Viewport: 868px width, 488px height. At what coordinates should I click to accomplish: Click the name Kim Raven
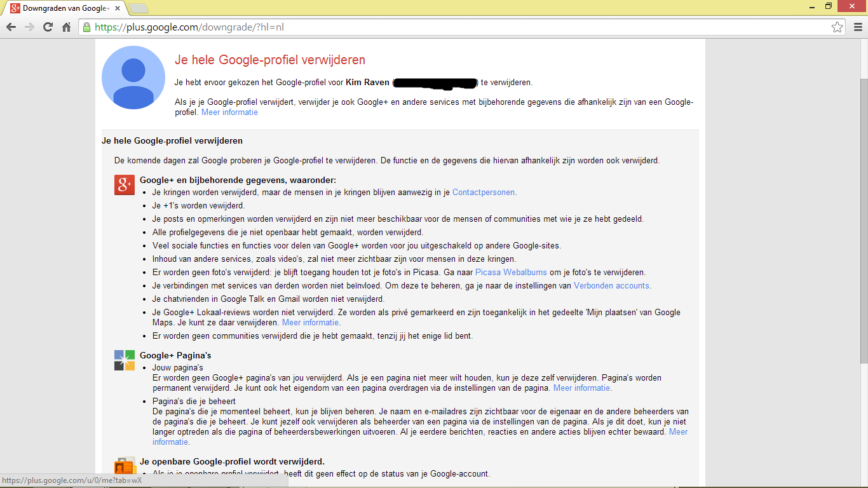[x=367, y=82]
